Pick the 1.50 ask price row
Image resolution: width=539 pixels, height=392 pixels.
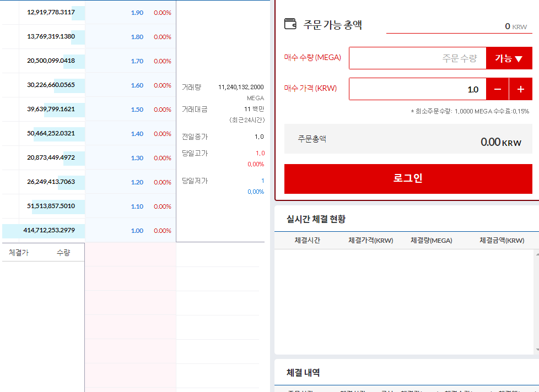pos(137,110)
